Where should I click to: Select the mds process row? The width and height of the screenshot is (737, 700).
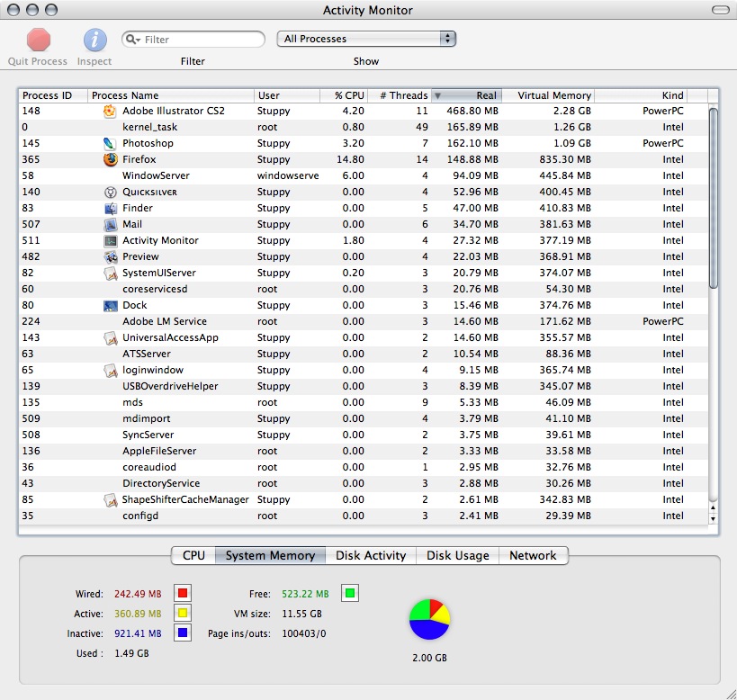364,402
